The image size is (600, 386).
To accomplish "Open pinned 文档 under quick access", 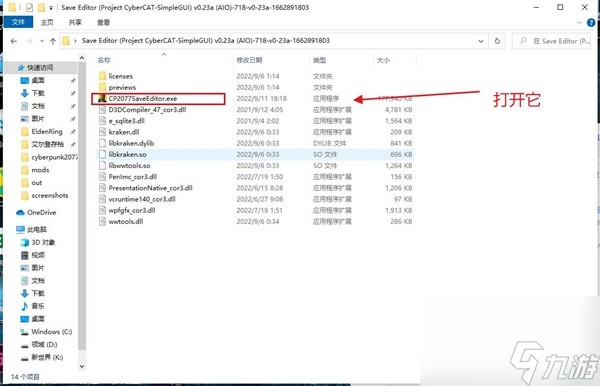I will click(x=38, y=106).
